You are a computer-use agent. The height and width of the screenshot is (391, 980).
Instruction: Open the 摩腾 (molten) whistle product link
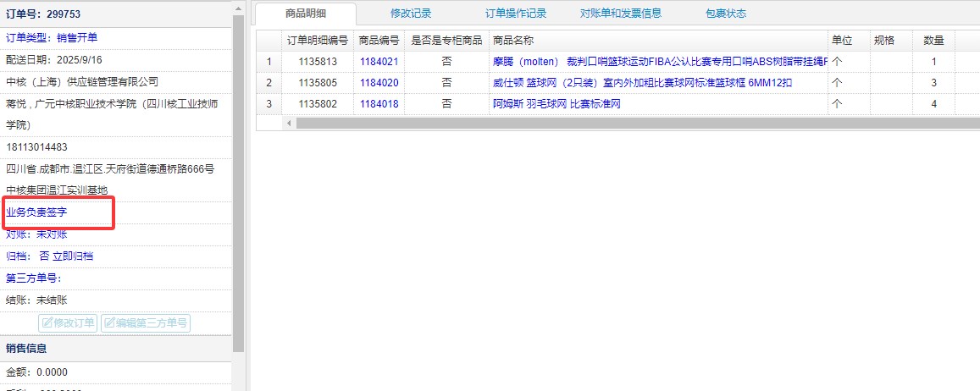pos(659,62)
